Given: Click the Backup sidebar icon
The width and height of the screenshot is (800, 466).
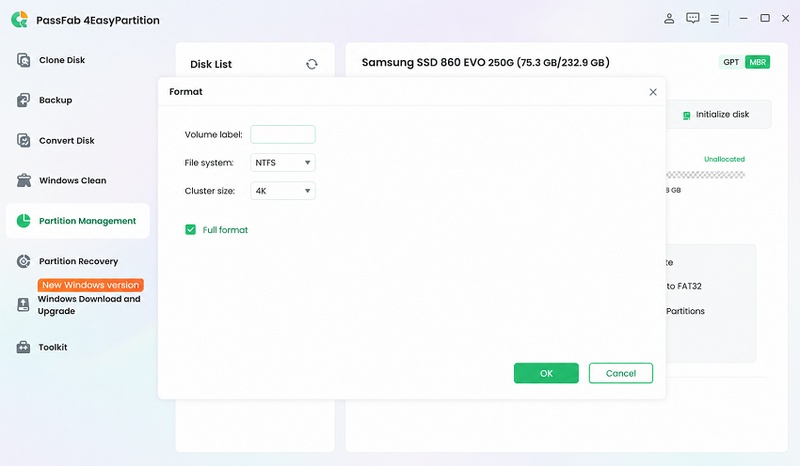Looking at the screenshot, I should point(23,100).
